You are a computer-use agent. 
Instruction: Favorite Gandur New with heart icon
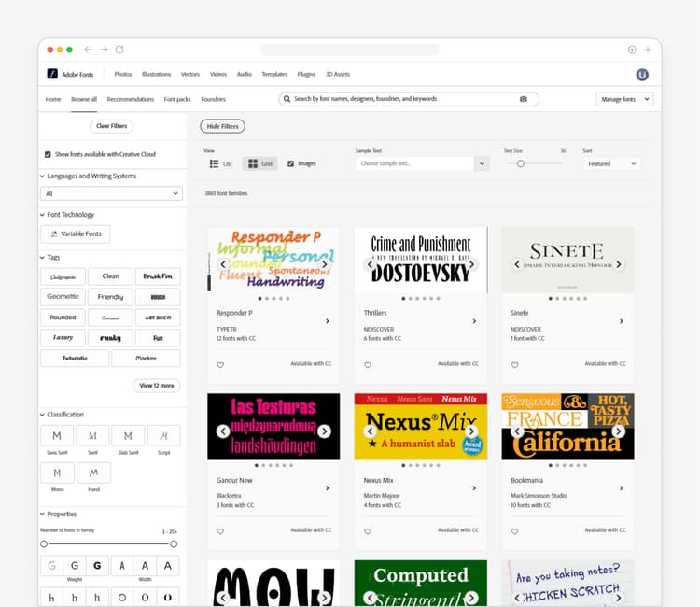(x=220, y=531)
